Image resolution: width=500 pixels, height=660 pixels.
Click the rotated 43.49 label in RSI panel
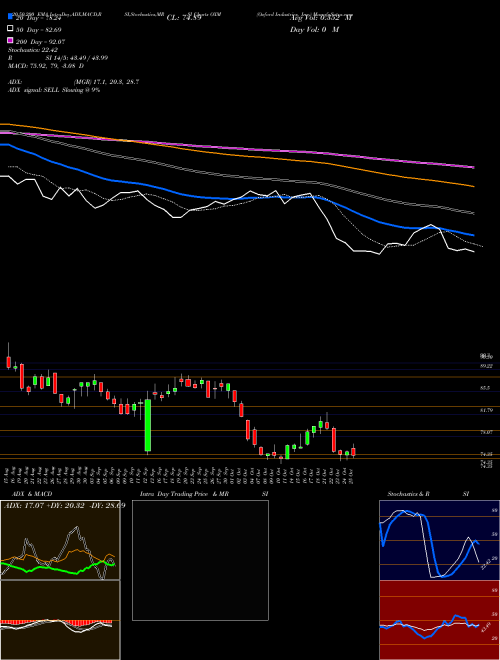[486, 628]
